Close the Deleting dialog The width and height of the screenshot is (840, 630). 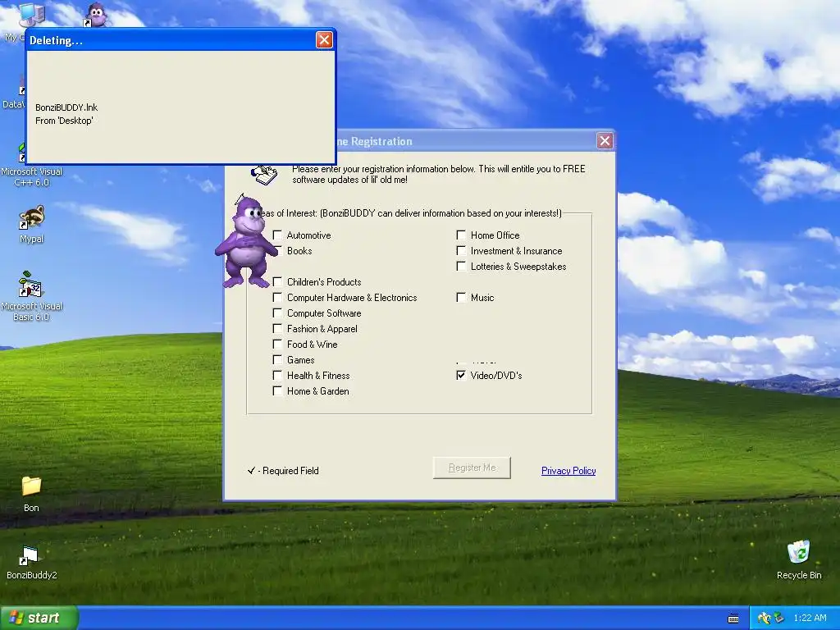click(x=324, y=39)
